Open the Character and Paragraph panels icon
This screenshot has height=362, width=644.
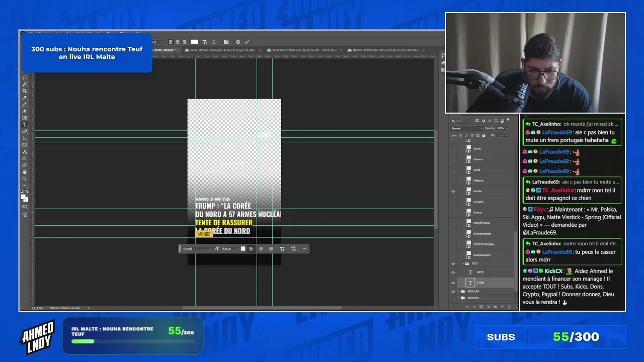[226, 42]
